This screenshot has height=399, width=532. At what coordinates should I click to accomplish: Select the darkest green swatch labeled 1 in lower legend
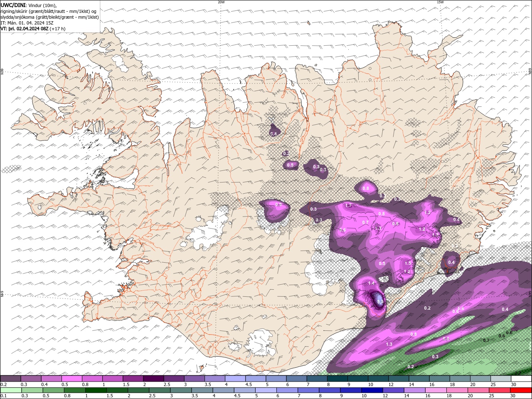(96, 390)
